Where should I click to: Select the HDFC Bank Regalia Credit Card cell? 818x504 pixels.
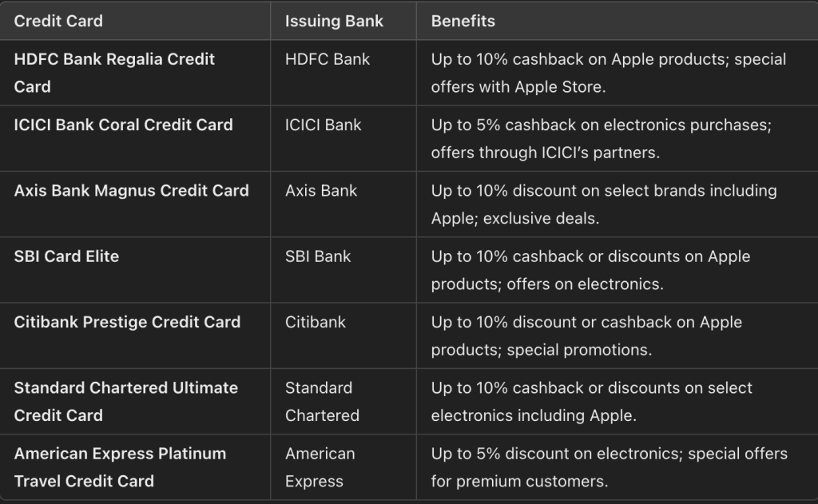[114, 73]
